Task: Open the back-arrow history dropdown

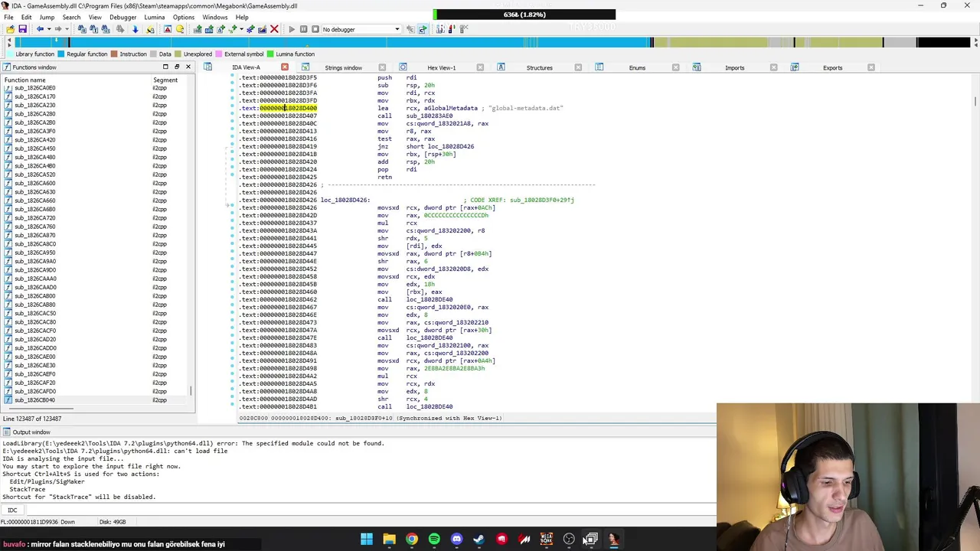Action: click(47, 29)
